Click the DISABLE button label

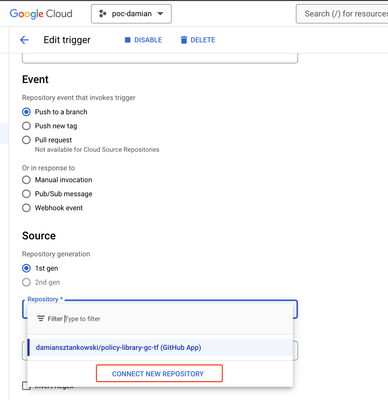pos(148,40)
